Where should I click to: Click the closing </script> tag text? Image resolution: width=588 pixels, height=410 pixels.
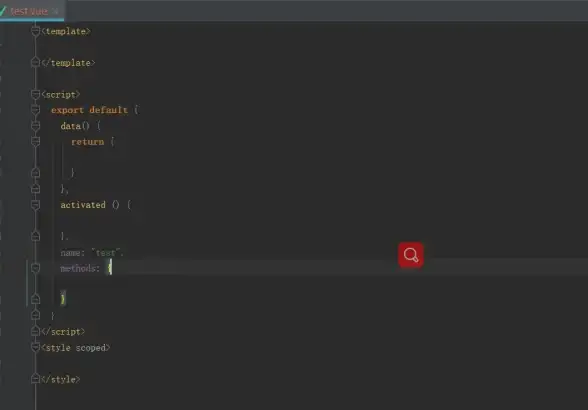(63, 332)
